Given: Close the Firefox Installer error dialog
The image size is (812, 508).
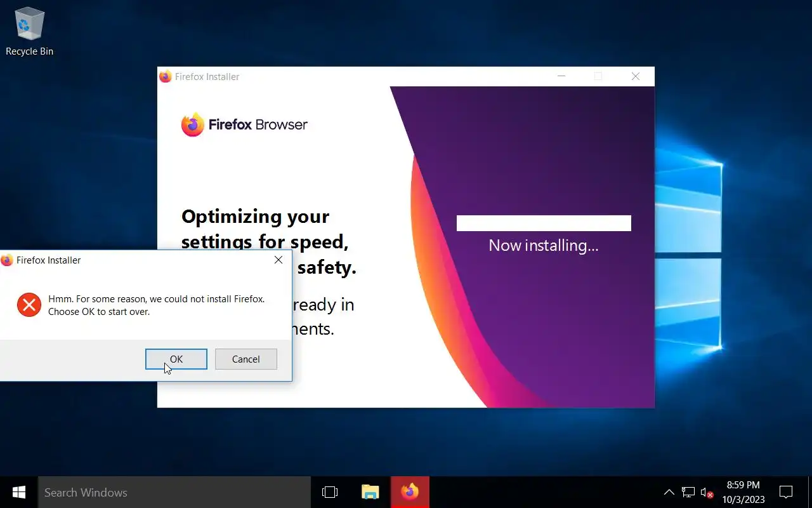Looking at the screenshot, I should pos(278,260).
